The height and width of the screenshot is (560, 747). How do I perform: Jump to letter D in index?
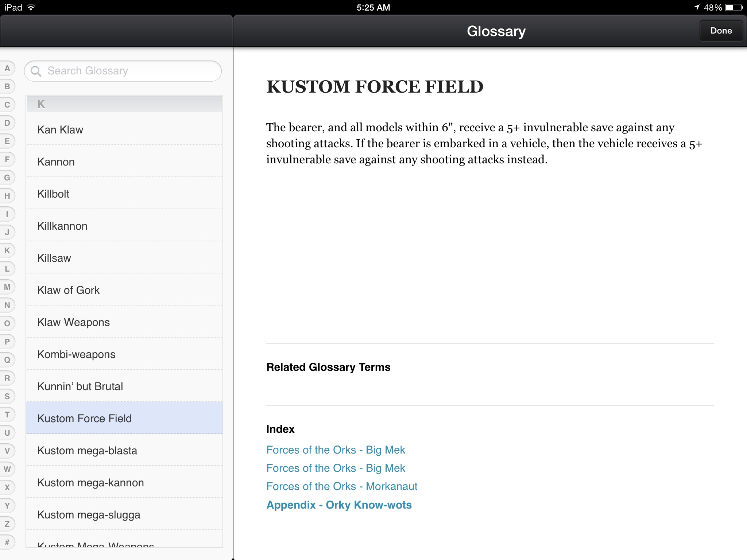point(7,123)
